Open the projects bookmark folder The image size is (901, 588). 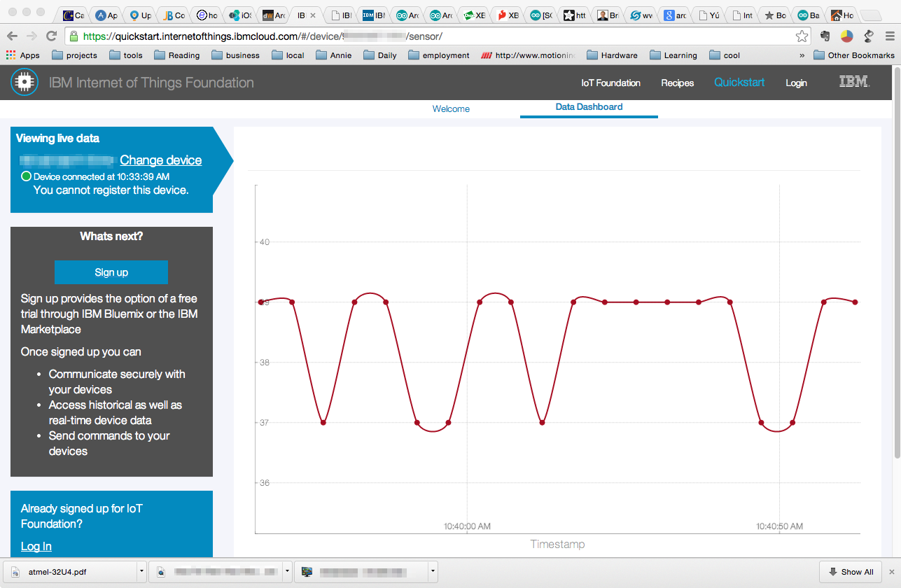(x=74, y=55)
